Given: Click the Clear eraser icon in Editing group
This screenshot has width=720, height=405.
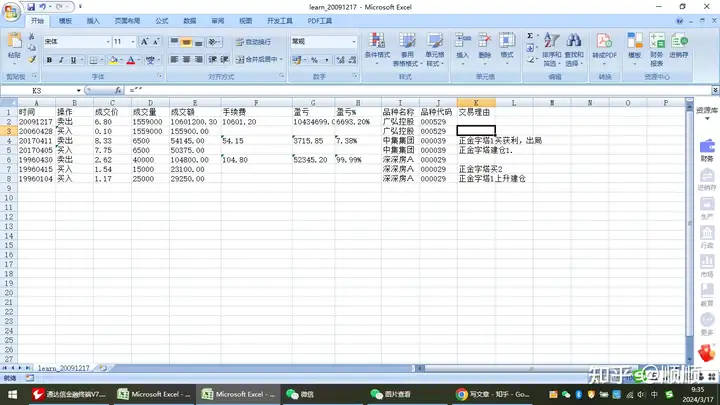Looking at the screenshot, I should (x=530, y=59).
